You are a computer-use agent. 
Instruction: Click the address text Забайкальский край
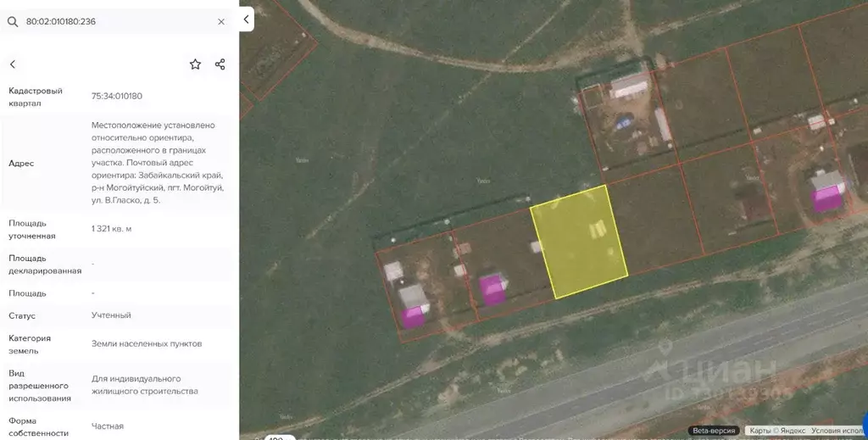click(x=181, y=175)
